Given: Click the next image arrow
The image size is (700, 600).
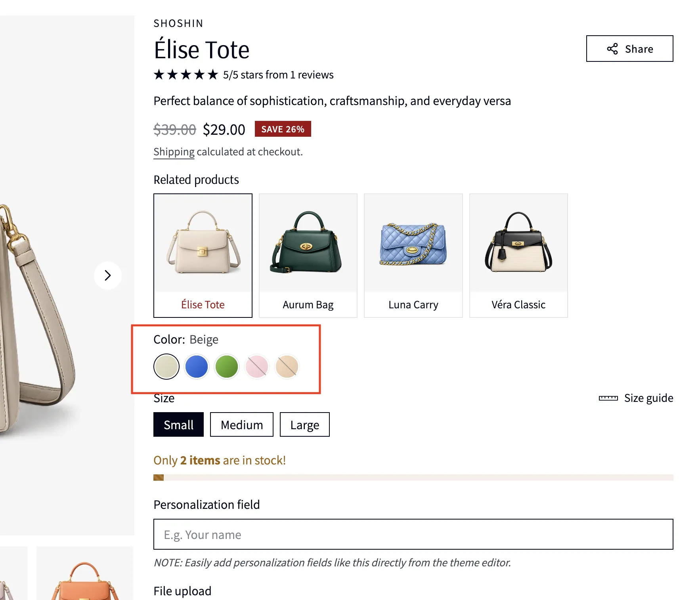Looking at the screenshot, I should click(x=107, y=275).
